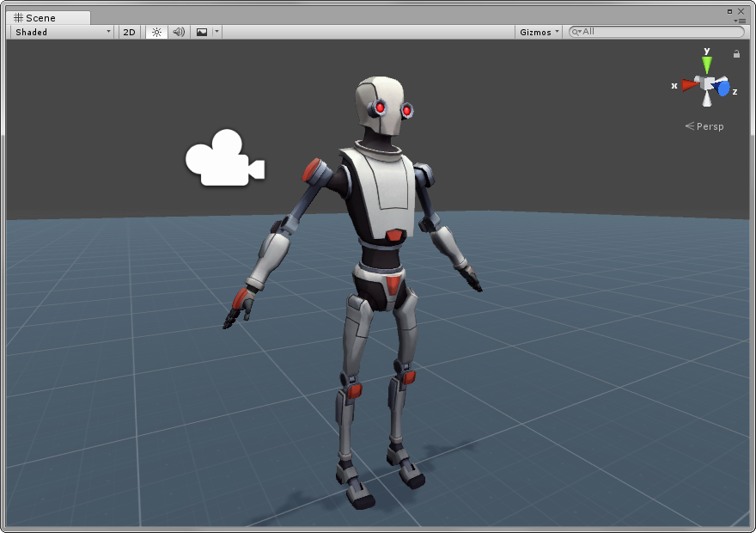
Task: Open the search filter magnifier dropdown
Action: coord(576,32)
